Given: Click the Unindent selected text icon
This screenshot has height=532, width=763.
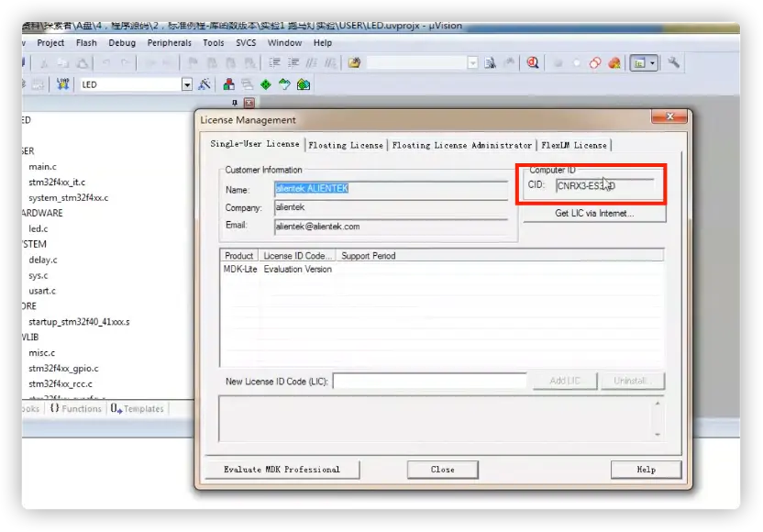Looking at the screenshot, I should 293,62.
